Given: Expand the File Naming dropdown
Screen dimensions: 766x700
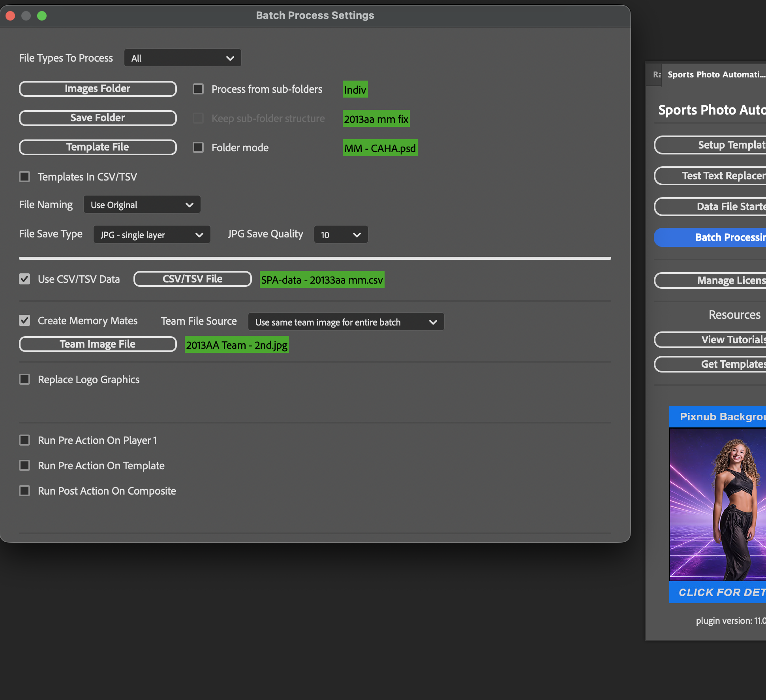Looking at the screenshot, I should click(x=142, y=205).
